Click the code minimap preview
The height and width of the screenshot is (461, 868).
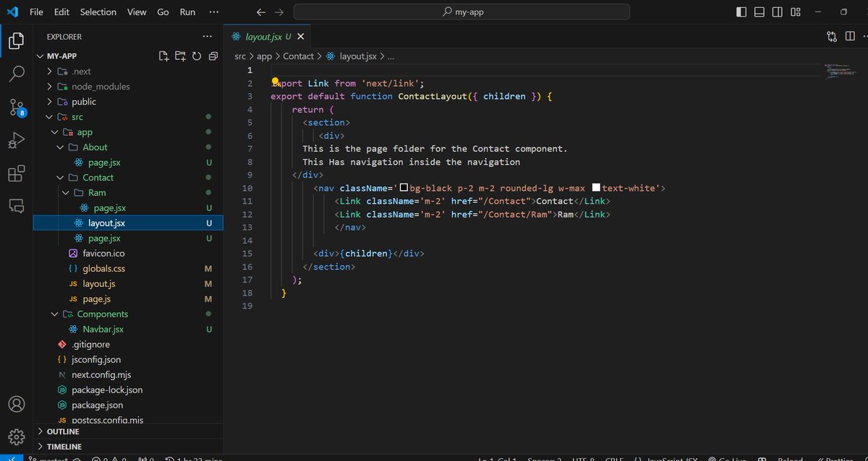(841, 70)
